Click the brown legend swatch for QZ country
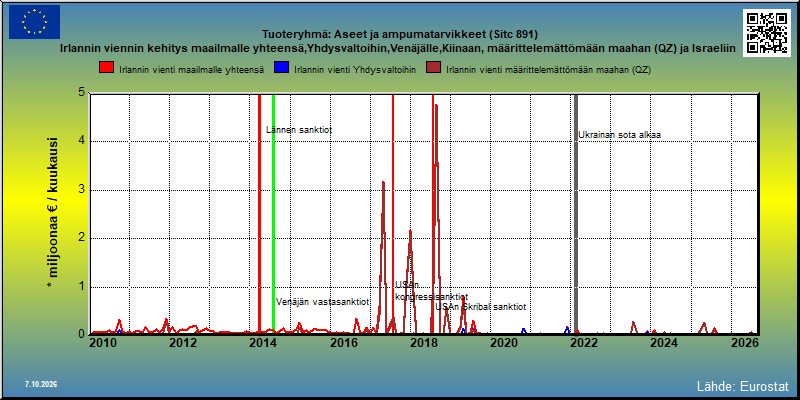Screen dimensions: 800x400 click(x=433, y=69)
